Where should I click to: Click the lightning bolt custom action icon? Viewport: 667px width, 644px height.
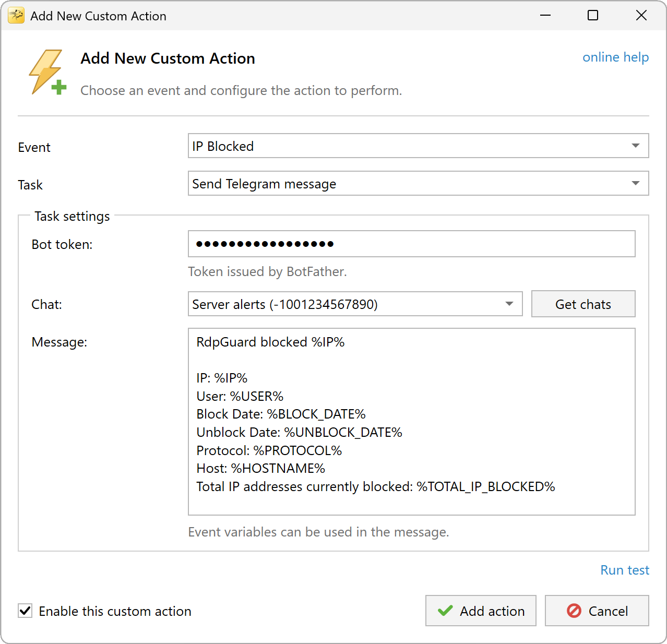[x=47, y=73]
